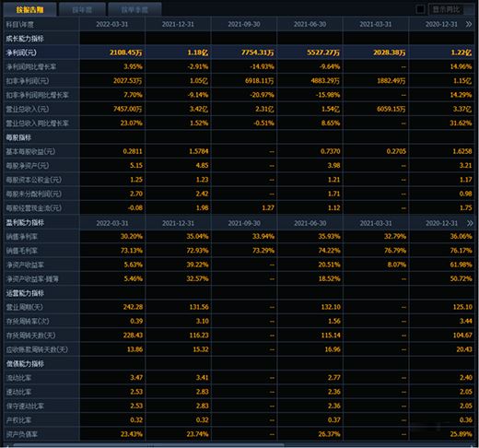Click the 运营能力指标 section header

(25, 293)
